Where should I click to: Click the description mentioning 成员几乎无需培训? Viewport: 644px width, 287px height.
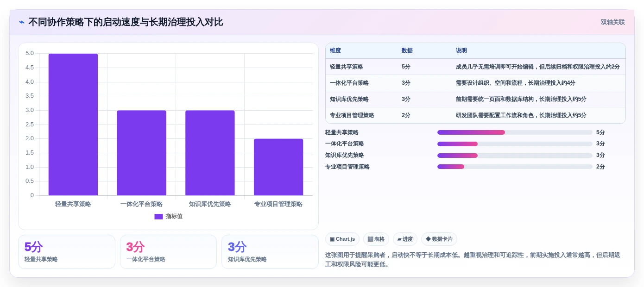(x=538, y=67)
